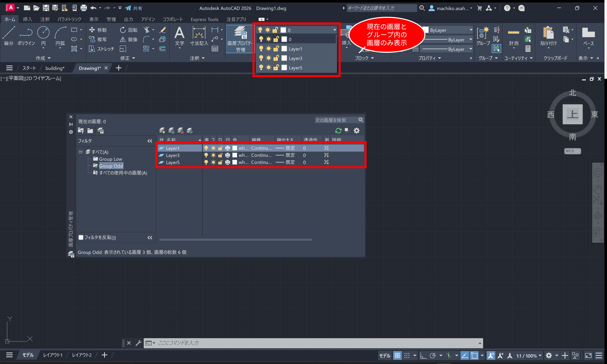Viewport: 607px width, 364px height.
Task: Click the Move (移動) tool icon
Action: 92,30
